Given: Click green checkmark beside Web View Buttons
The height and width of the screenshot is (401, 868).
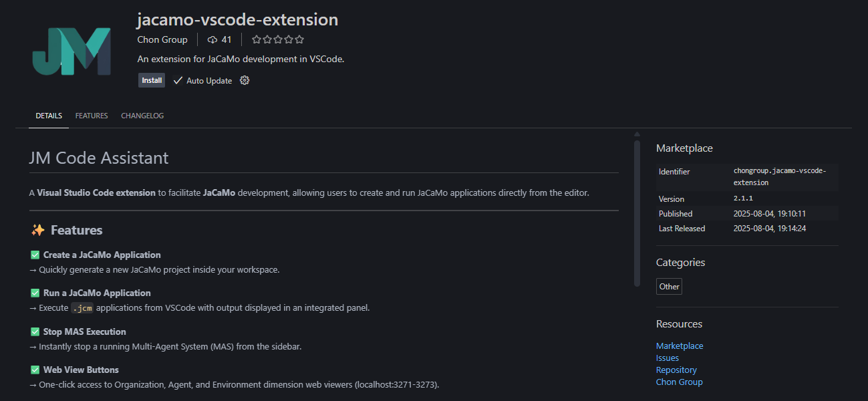Looking at the screenshot, I should pyautogui.click(x=35, y=370).
